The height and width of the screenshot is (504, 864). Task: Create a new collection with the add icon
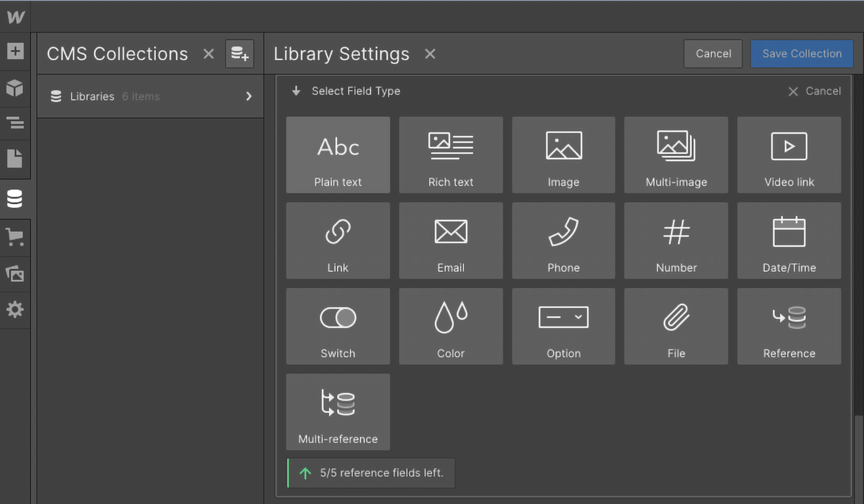[x=239, y=54]
